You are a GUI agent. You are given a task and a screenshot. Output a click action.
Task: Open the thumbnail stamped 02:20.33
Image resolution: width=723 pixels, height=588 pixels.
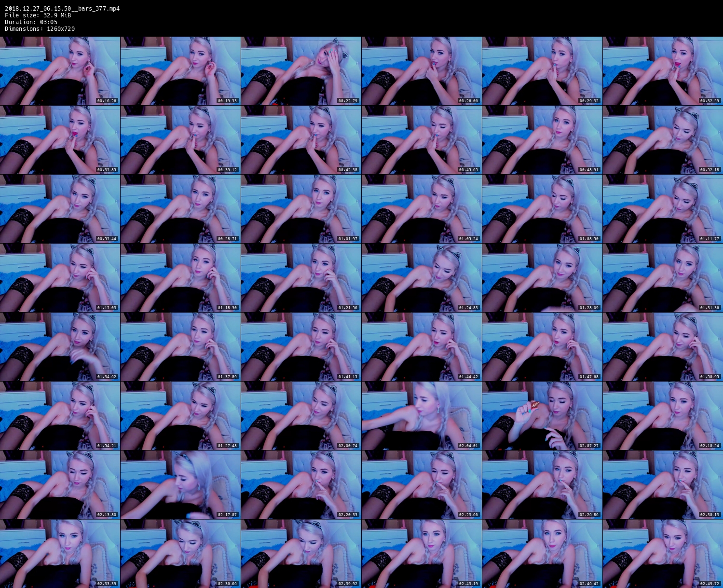point(301,485)
